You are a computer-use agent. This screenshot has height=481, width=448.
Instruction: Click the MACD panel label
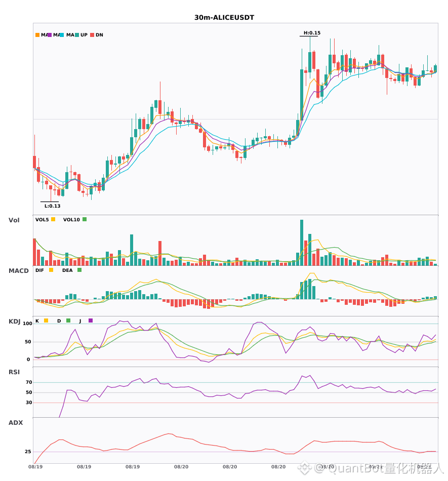[18, 271]
